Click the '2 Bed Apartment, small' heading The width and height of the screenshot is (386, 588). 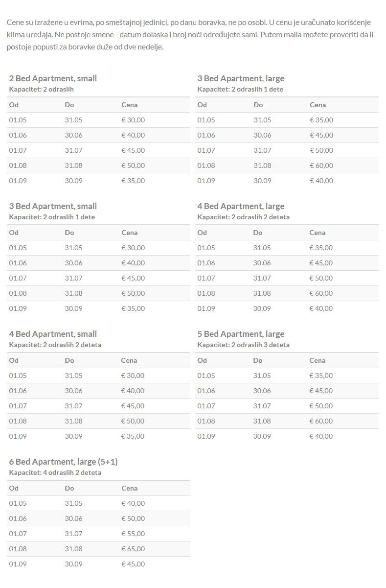click(x=53, y=78)
